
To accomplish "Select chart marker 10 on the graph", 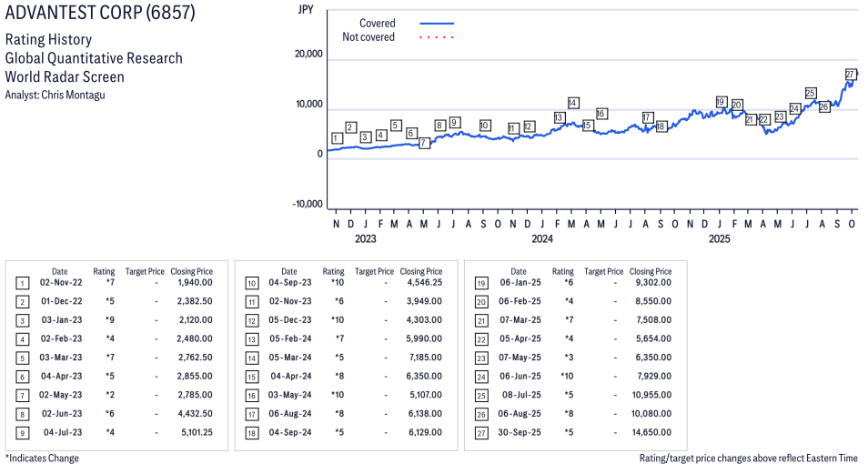I will pyautogui.click(x=484, y=126).
